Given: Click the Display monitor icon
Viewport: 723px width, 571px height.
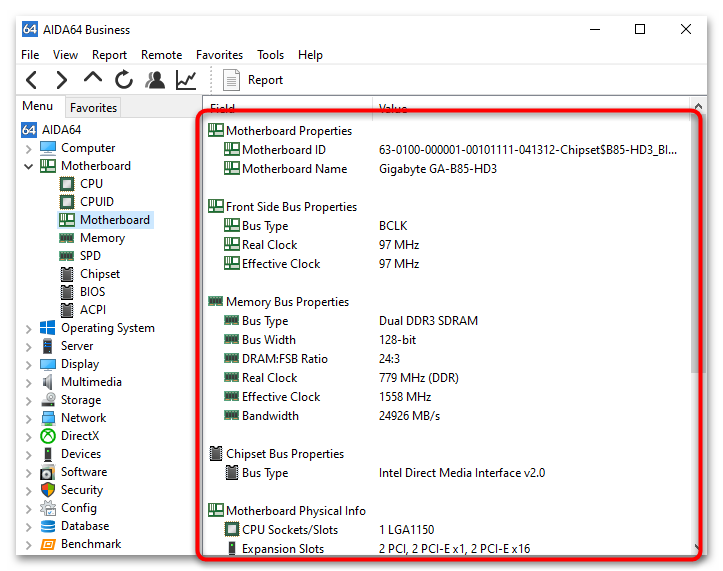Looking at the screenshot, I should click(x=47, y=364).
